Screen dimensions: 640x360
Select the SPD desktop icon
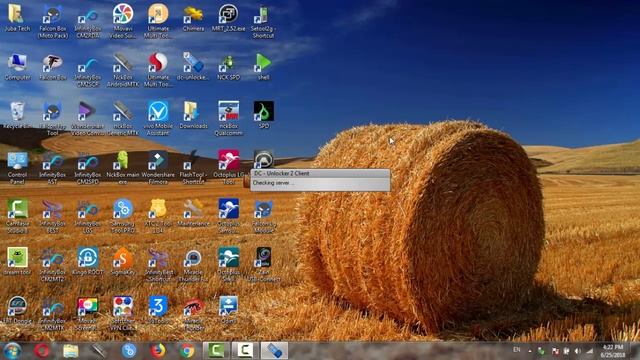pos(263,116)
